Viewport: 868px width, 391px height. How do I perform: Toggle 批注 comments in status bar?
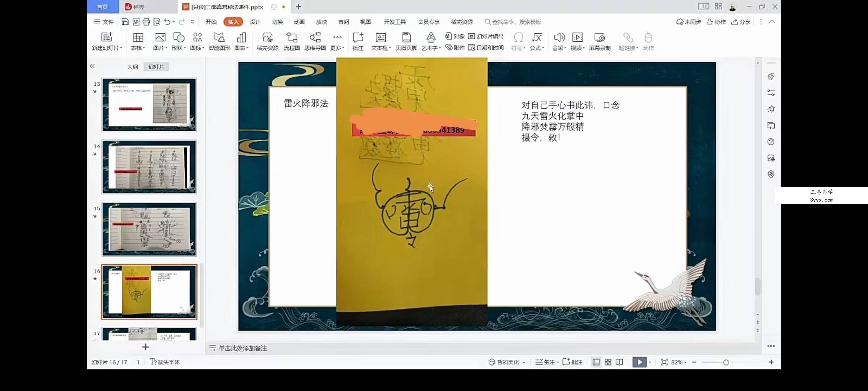tap(572, 362)
